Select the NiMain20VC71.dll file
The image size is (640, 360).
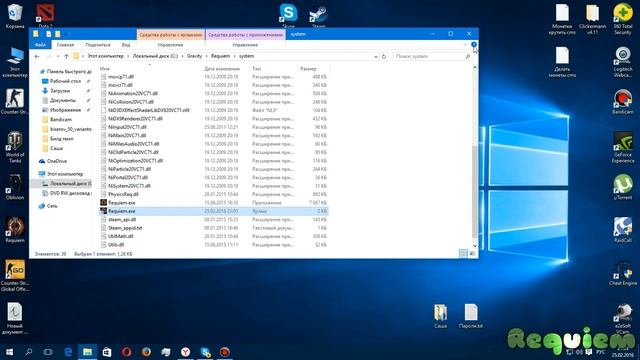click(127, 136)
